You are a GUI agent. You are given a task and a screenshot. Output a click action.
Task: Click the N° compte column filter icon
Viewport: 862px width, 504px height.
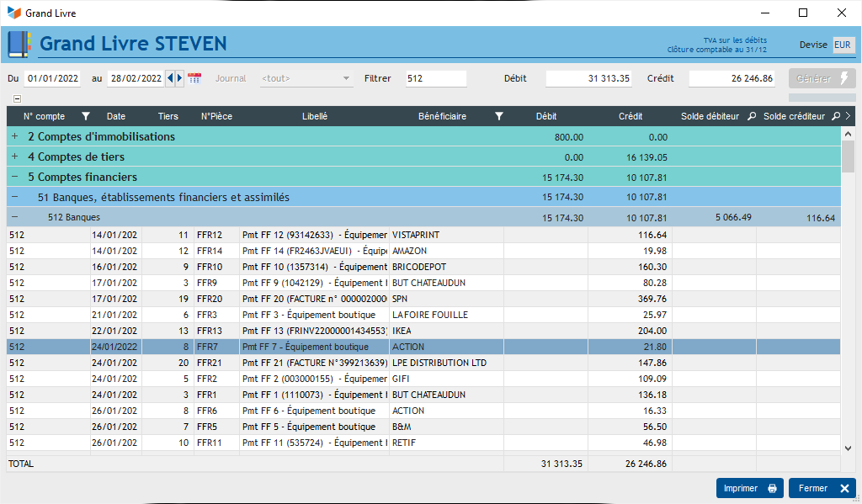point(85,117)
